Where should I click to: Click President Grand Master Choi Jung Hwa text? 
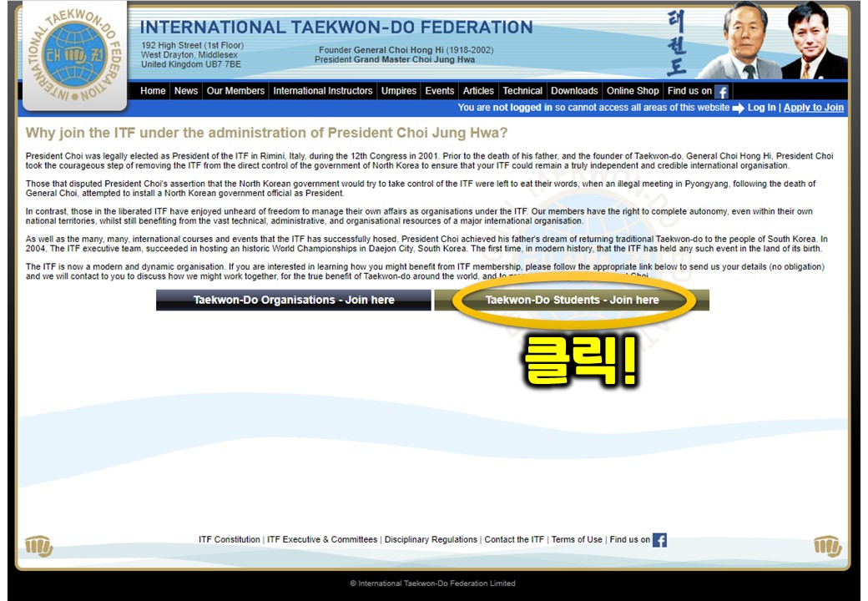point(395,59)
